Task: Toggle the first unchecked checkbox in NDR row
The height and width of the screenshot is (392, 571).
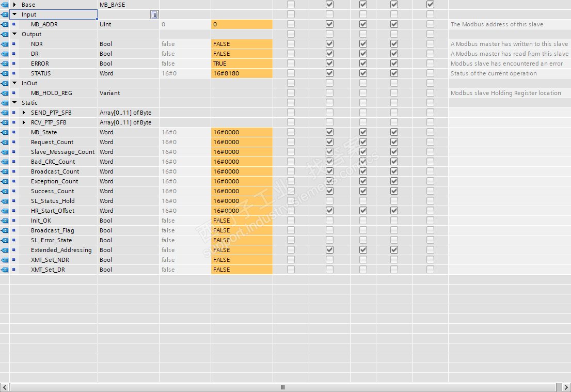Action: [291, 44]
